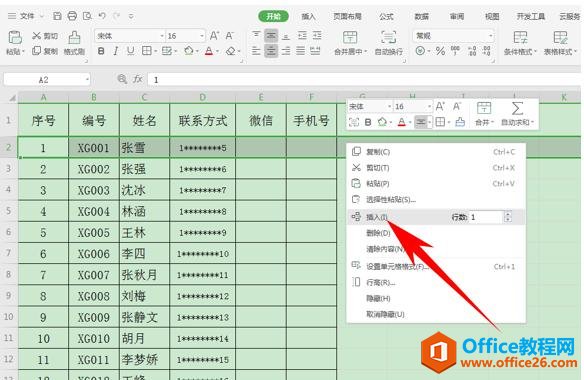
Task: Click the thousands separator icon
Action: [x=455, y=51]
